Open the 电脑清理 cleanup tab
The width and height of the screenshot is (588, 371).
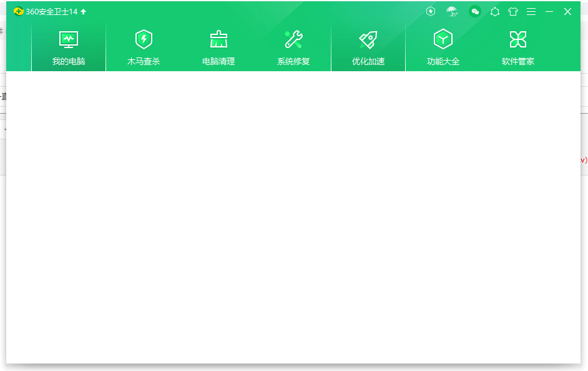click(218, 47)
